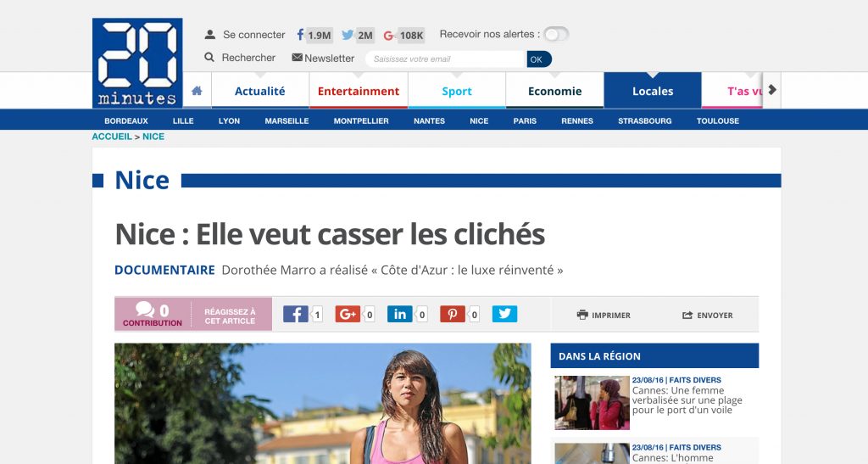Click the ACCUEIL breadcrumb link

[x=112, y=137]
